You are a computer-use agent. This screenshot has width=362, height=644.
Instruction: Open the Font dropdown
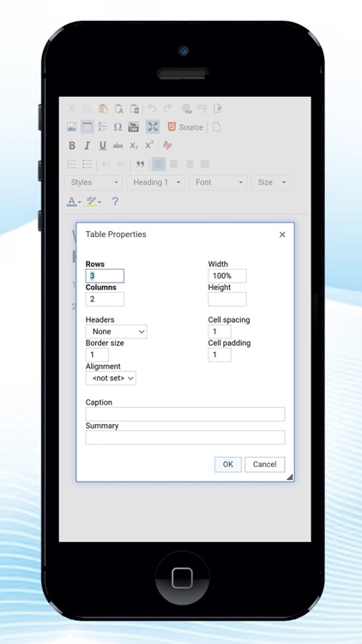219,182
